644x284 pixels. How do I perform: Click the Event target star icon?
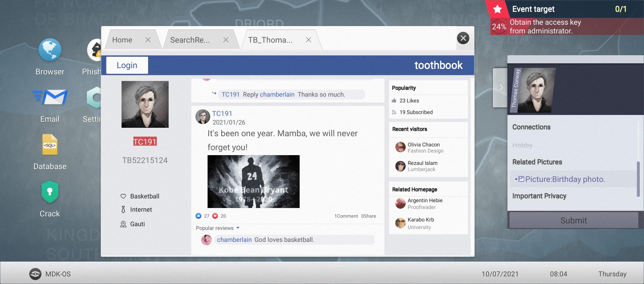[497, 9]
